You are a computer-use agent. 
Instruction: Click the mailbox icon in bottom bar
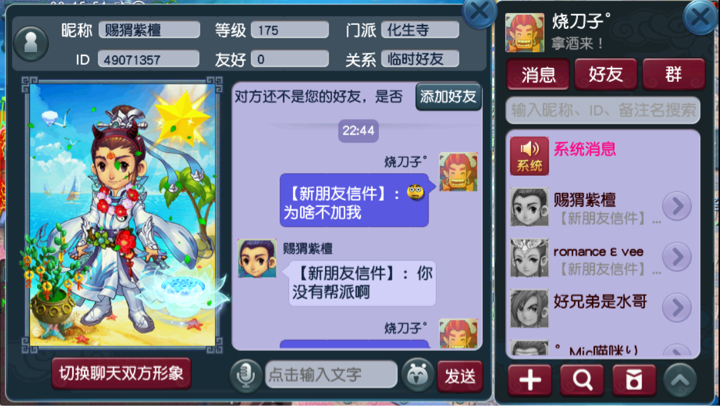634,380
